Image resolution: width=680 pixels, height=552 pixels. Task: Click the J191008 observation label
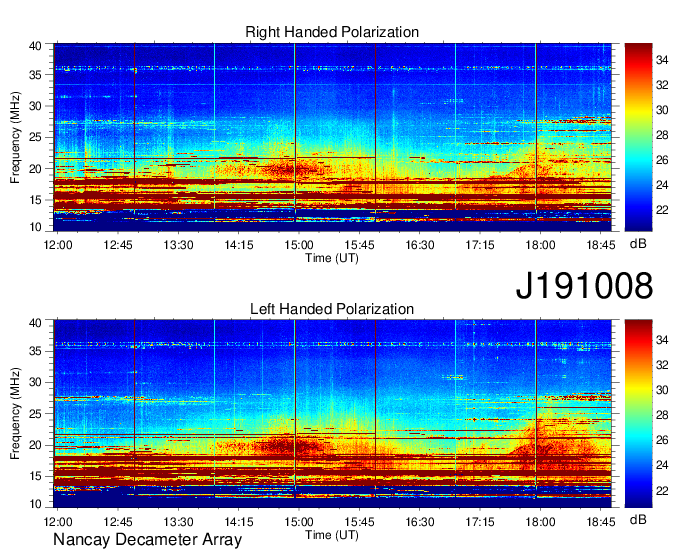pyautogui.click(x=584, y=285)
